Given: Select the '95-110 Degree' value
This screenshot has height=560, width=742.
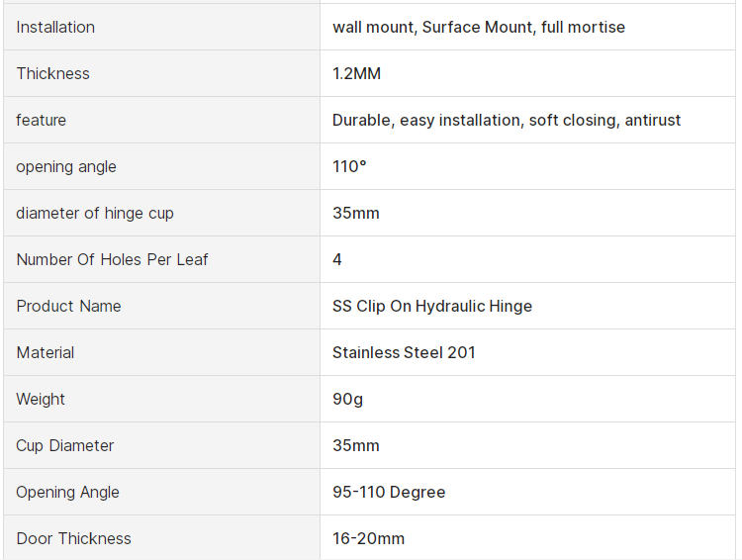Looking at the screenshot, I should pyautogui.click(x=389, y=492).
